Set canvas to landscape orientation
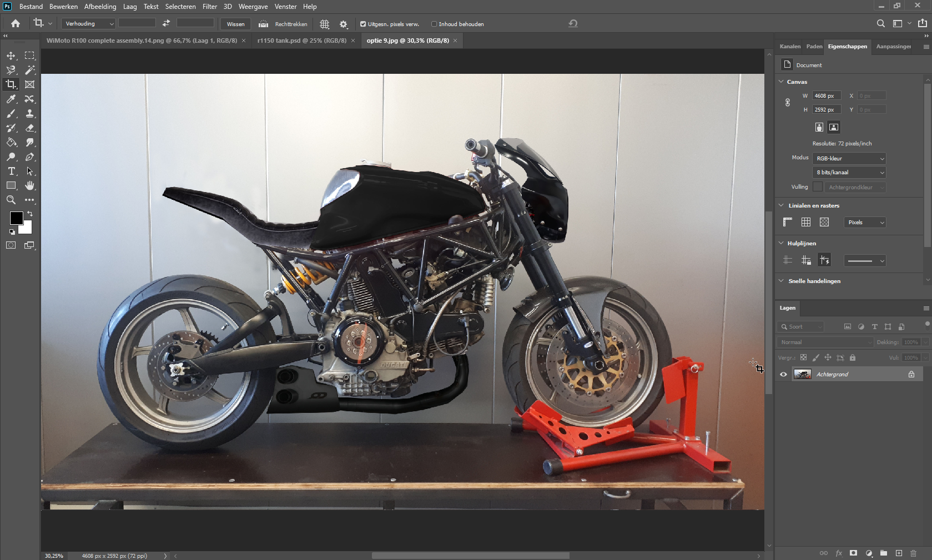Screen dimensions: 932x560 pyautogui.click(x=834, y=127)
